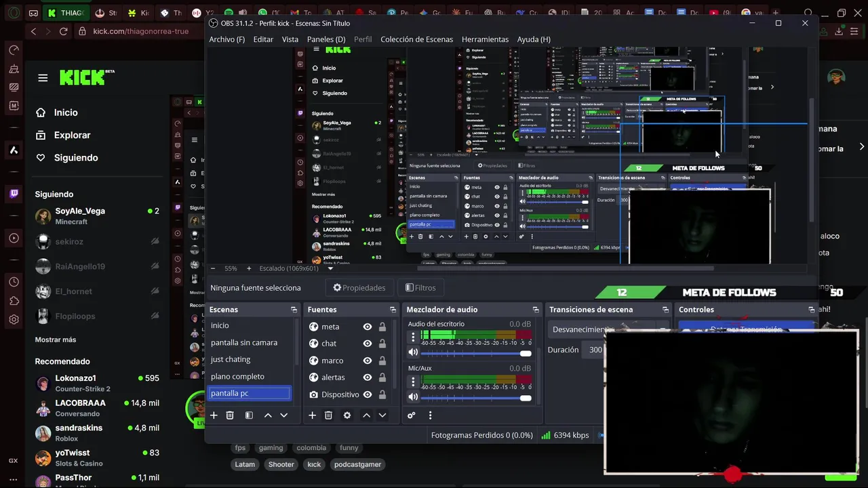Image resolution: width=868 pixels, height=488 pixels.
Task: Undock the Controles panel
Action: point(811,310)
